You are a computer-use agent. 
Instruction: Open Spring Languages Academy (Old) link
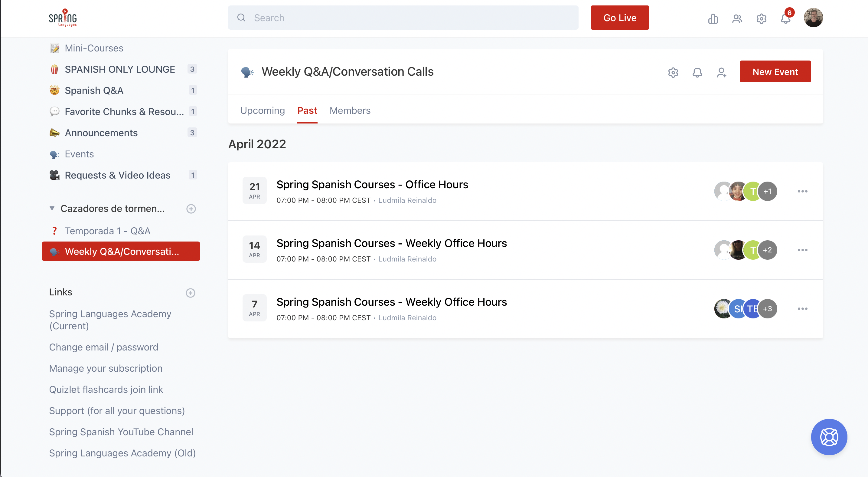tap(123, 453)
